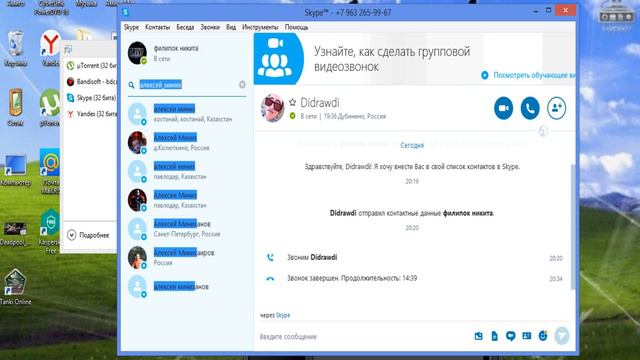Open the филипок никита profile avatar

(137, 53)
